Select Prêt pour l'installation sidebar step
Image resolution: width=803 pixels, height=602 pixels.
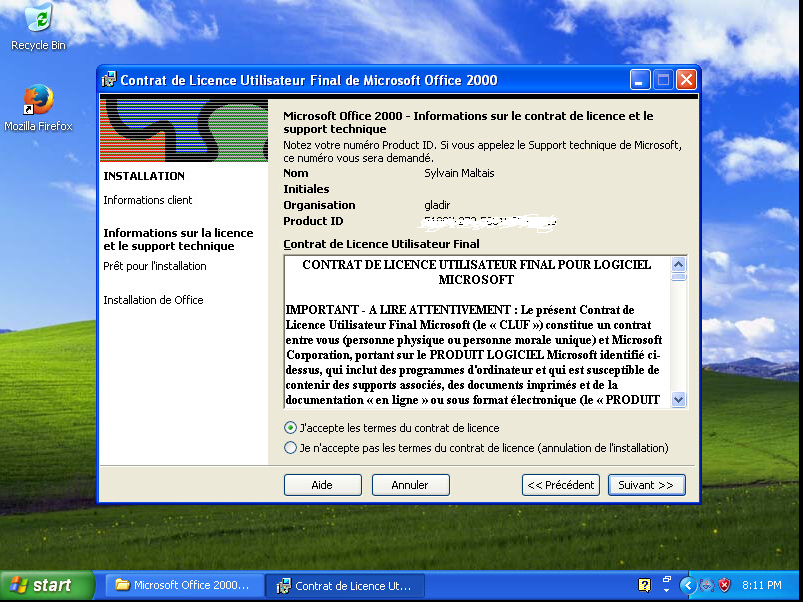[155, 266]
